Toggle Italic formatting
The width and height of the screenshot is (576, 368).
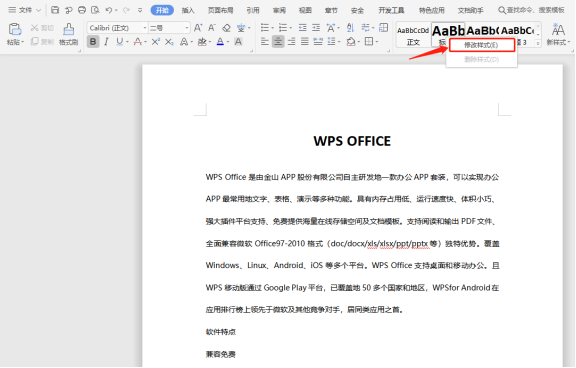pos(106,42)
